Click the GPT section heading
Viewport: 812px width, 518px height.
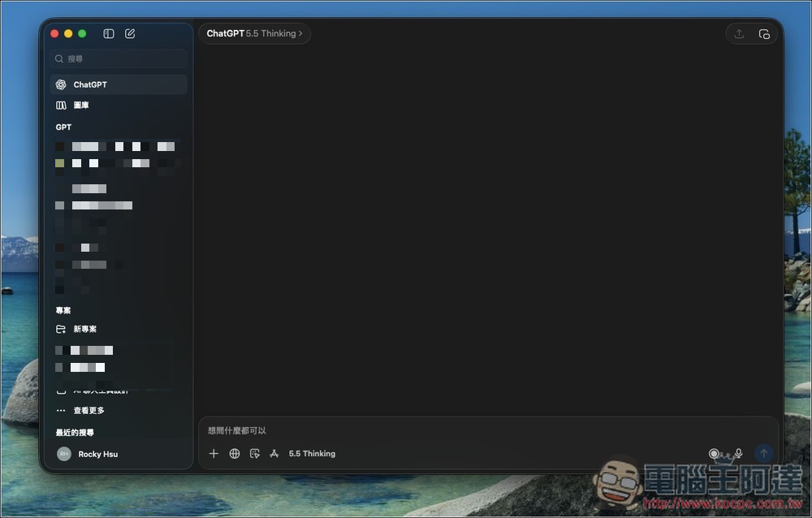point(63,127)
